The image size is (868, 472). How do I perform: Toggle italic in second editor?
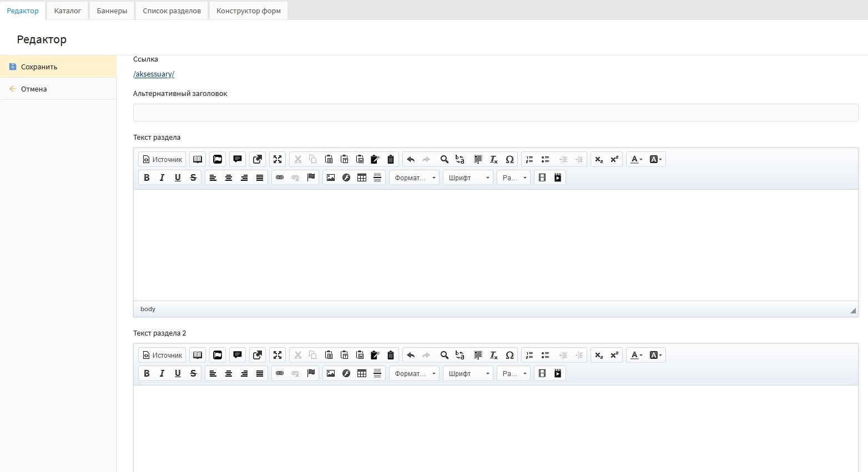(x=162, y=373)
